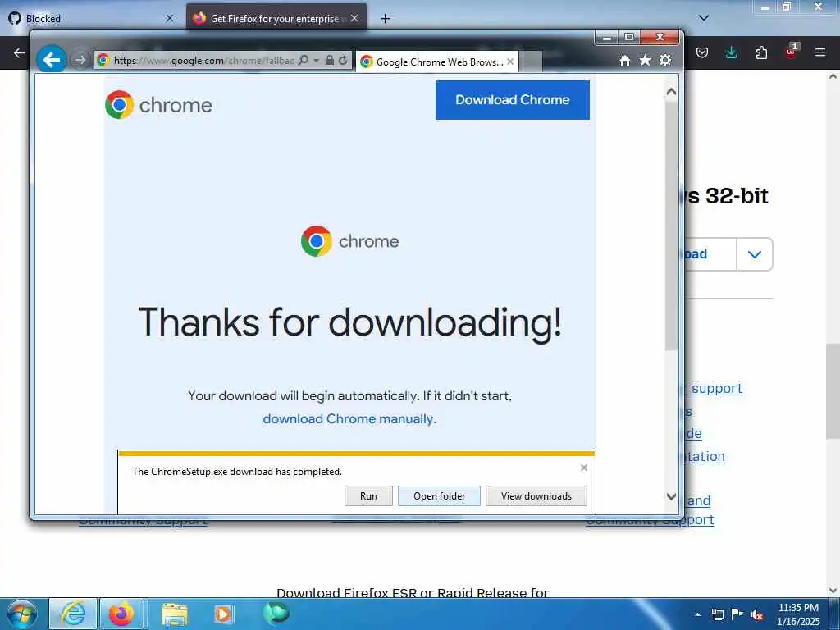Screen dimensions: 840x630
Task: Click the green round taskbar app icon
Action: pos(276,613)
